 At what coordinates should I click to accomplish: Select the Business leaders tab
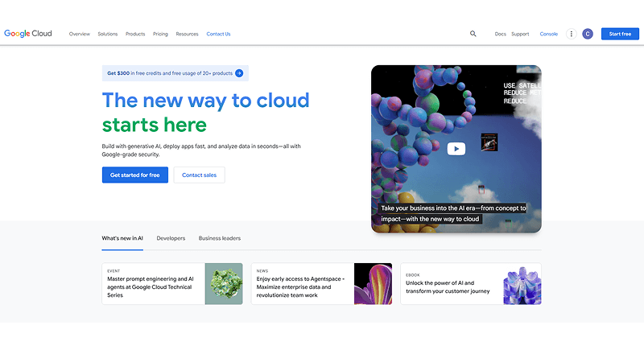pos(220,238)
